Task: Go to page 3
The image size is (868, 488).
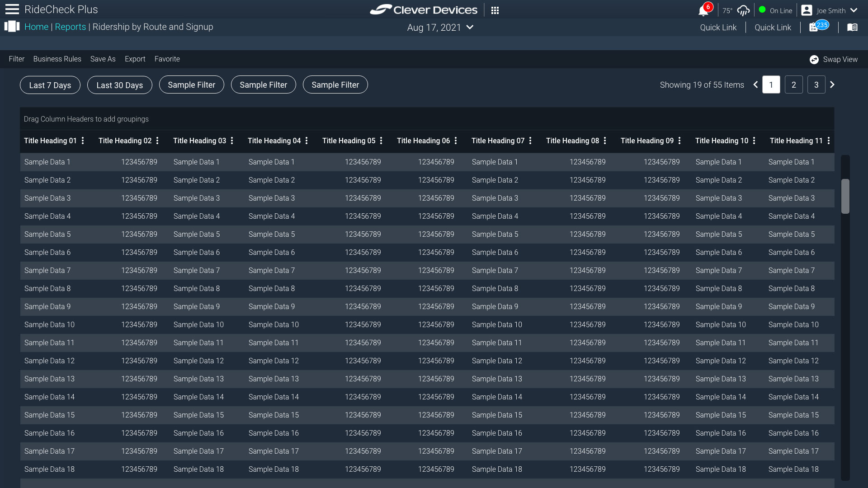Action: 816,84
